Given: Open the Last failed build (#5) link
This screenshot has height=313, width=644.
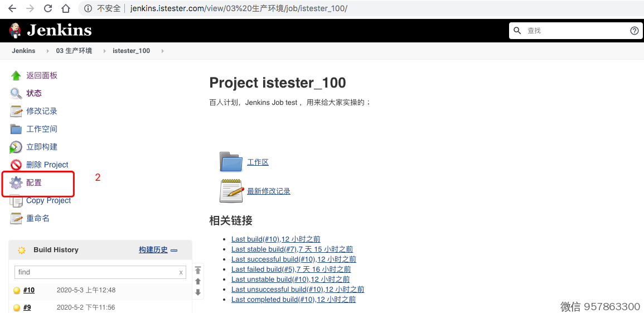Looking at the screenshot, I should click(291, 269).
